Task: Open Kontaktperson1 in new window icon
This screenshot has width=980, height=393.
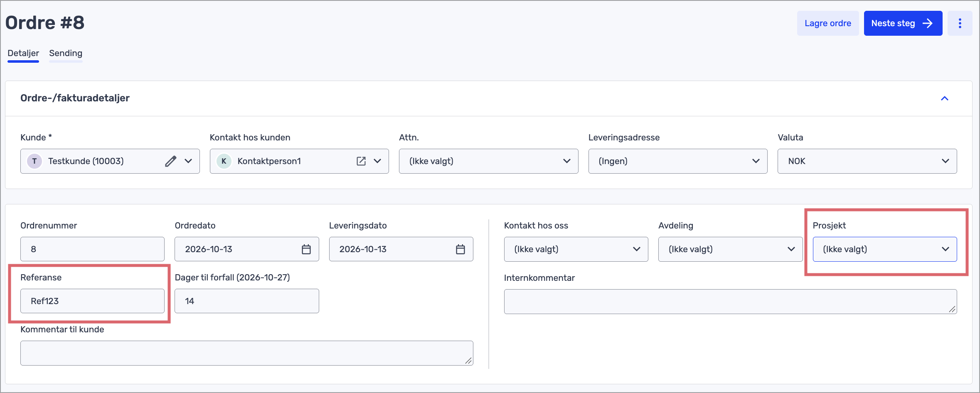Action: pyautogui.click(x=361, y=161)
